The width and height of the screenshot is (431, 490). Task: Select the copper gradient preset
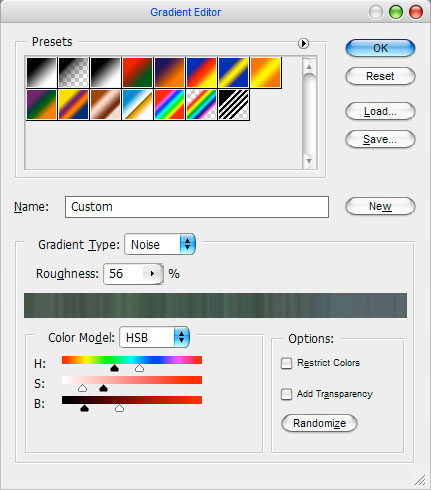pyautogui.click(x=105, y=105)
